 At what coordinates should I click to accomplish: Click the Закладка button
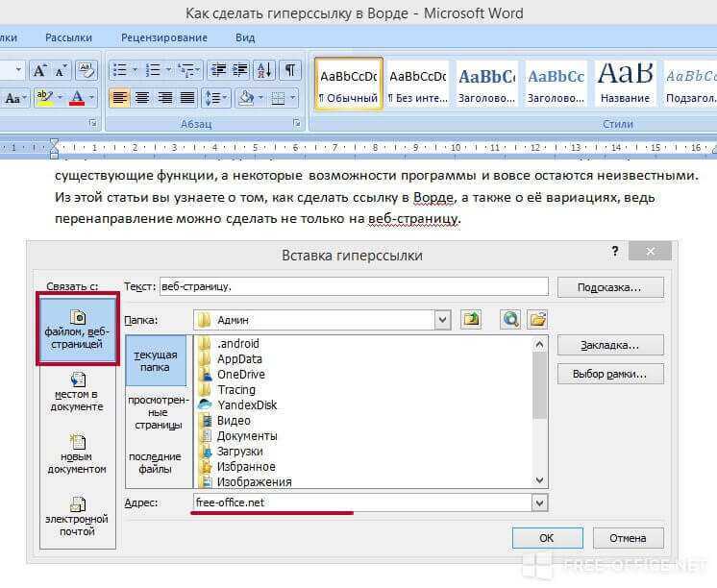(x=610, y=345)
